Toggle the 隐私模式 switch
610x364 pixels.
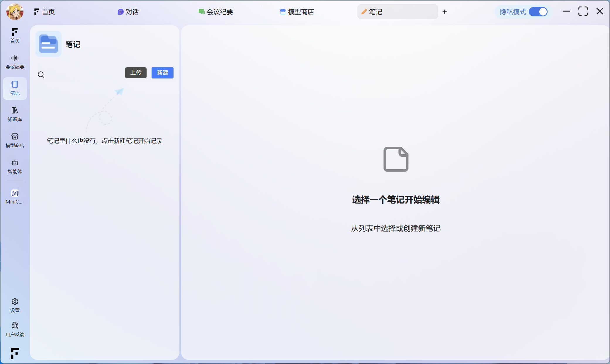coord(538,12)
